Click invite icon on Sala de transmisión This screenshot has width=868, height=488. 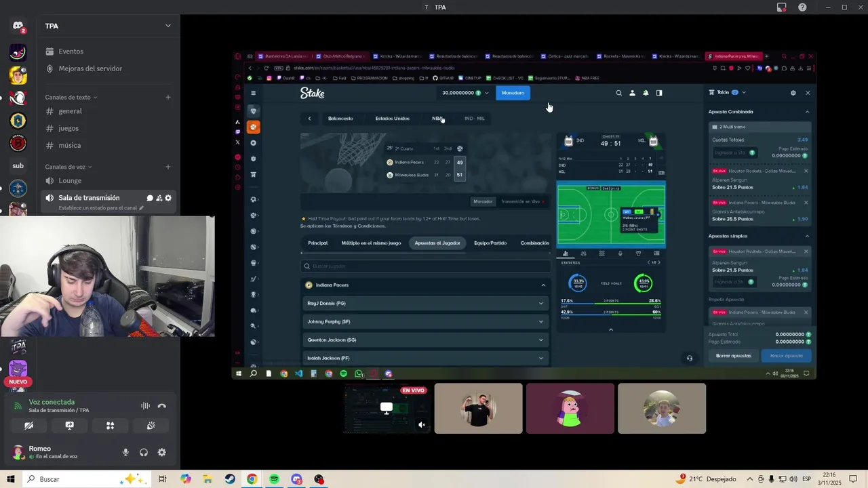coord(159,198)
